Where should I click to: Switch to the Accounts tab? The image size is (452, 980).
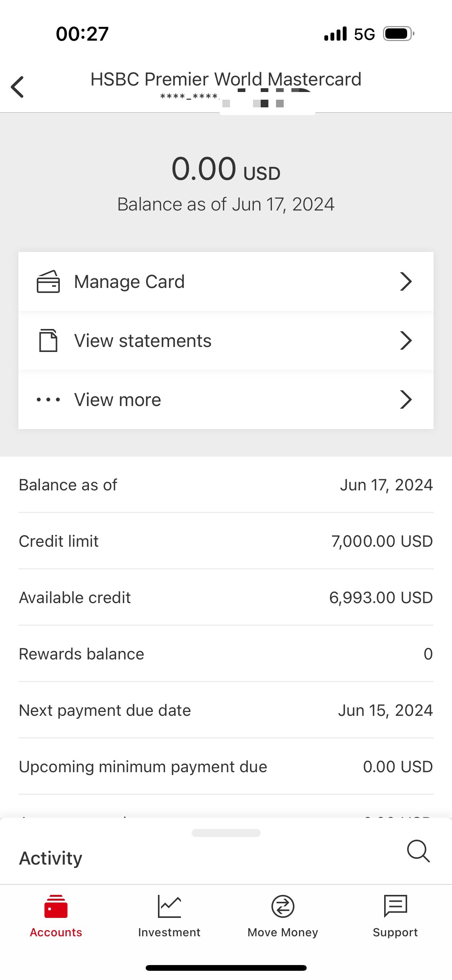(x=56, y=916)
